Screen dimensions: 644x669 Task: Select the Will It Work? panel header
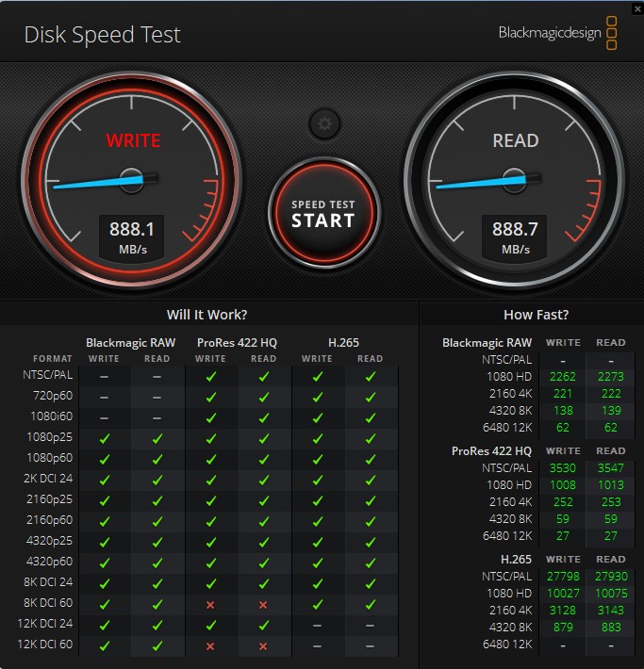[x=206, y=315]
